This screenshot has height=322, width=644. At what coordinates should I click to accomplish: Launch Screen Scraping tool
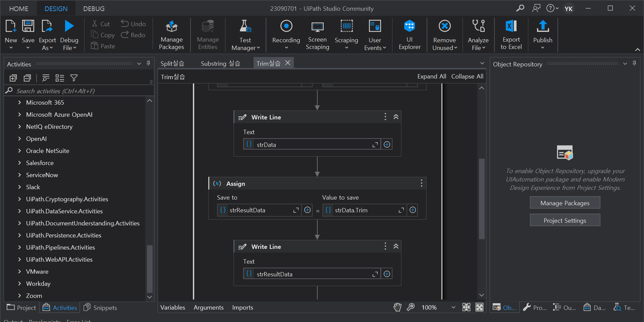(317, 35)
